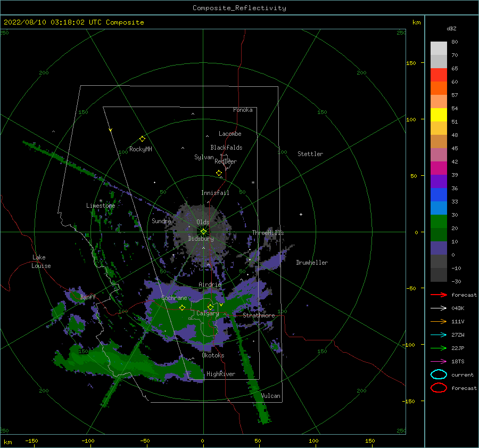The image size is (479, 448).
Task: Click the Blackfalds label on map
Action: click(226, 148)
